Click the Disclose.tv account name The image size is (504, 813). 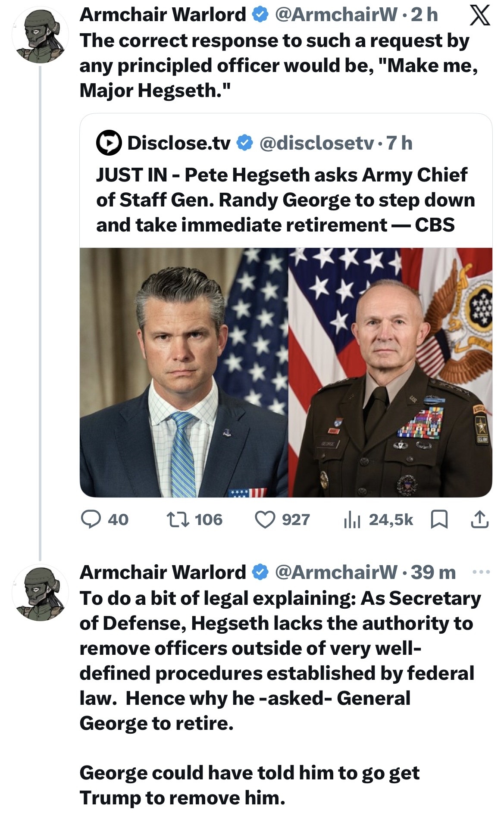point(178,143)
